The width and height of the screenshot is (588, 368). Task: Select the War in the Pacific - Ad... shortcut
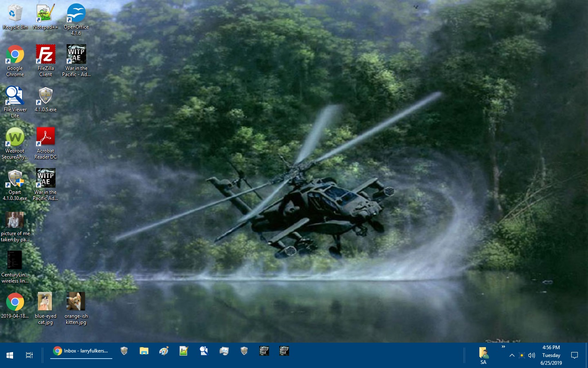click(x=76, y=61)
